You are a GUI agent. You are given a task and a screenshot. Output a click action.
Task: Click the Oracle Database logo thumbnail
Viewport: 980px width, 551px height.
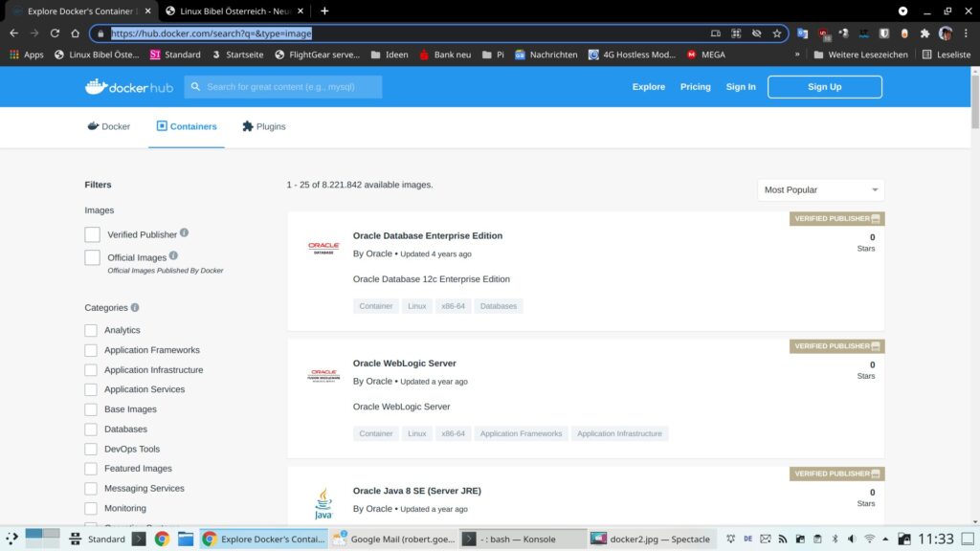point(323,248)
